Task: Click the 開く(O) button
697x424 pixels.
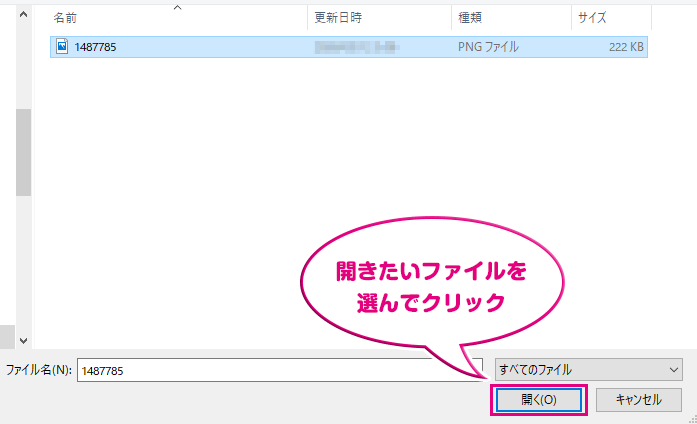Action: 539,400
